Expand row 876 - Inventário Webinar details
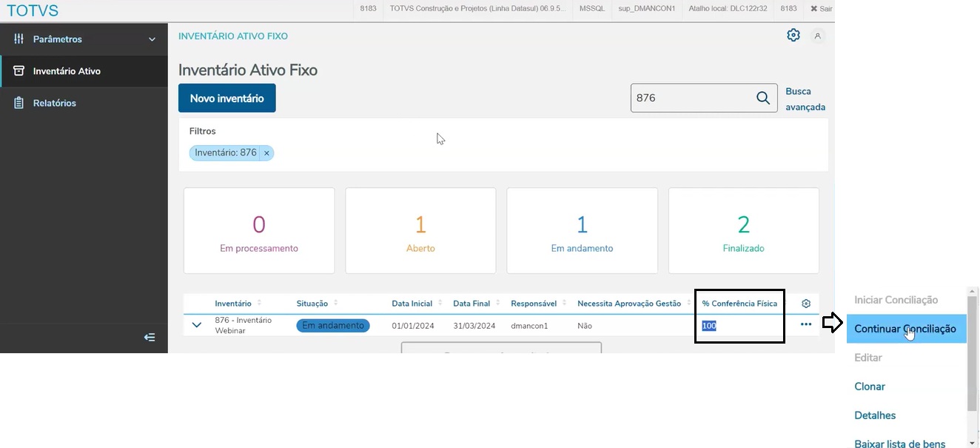The height and width of the screenshot is (448, 980). point(197,324)
